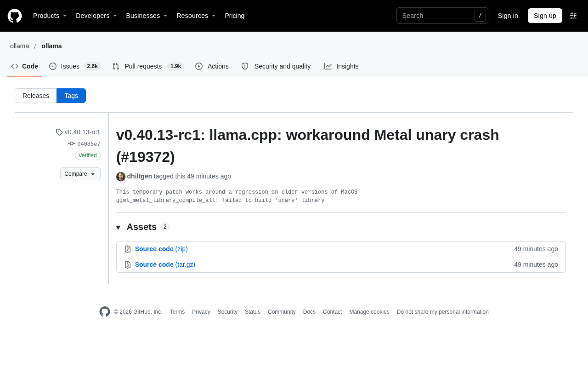Viewport: 588px width, 368px height.
Task: Switch to the Releases view
Action: pos(36,96)
